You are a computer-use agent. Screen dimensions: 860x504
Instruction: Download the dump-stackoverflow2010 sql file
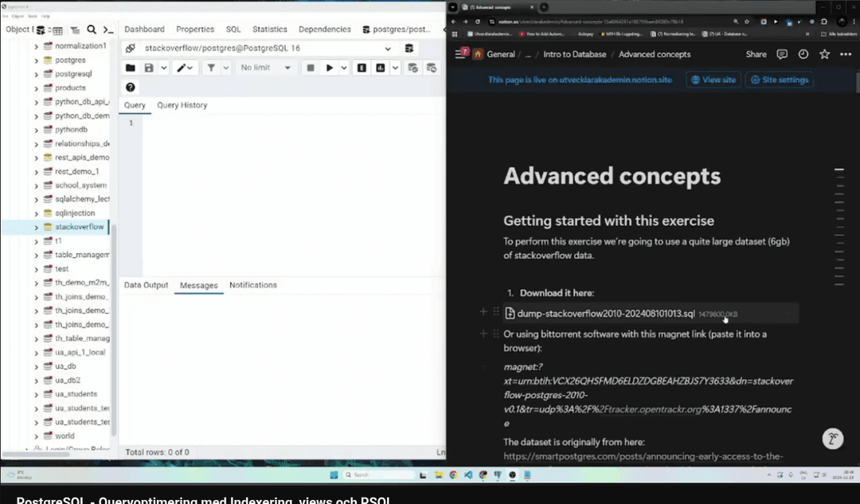pos(605,314)
